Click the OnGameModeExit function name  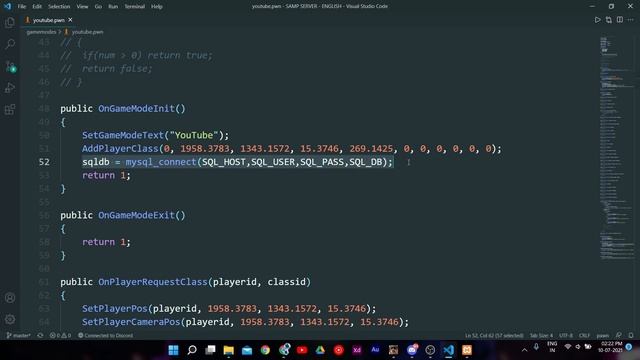tap(137, 215)
